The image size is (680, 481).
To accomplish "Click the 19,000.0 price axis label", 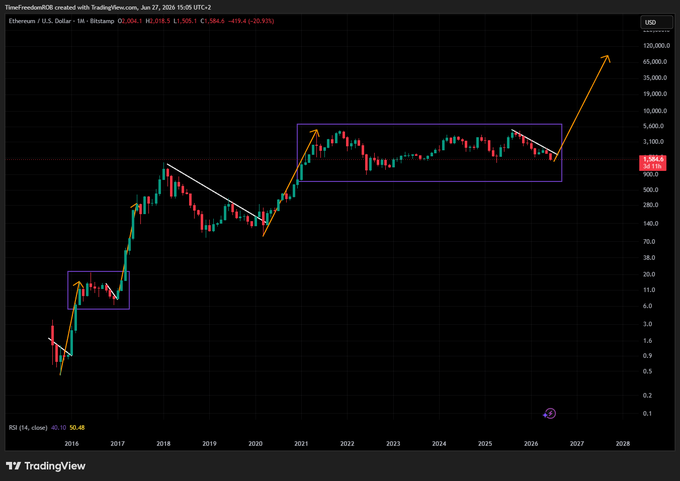I will (655, 94).
